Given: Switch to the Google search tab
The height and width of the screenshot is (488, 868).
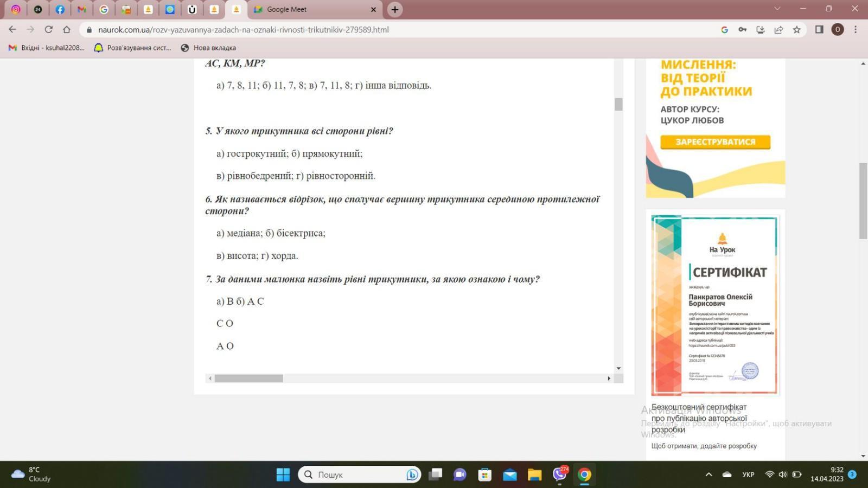Looking at the screenshot, I should point(104,9).
